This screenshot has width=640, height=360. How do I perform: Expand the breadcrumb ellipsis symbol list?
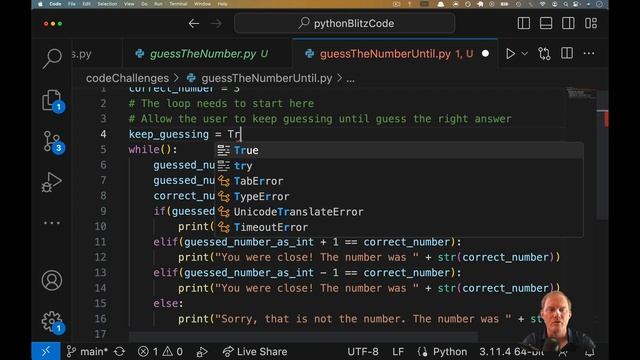coord(351,78)
